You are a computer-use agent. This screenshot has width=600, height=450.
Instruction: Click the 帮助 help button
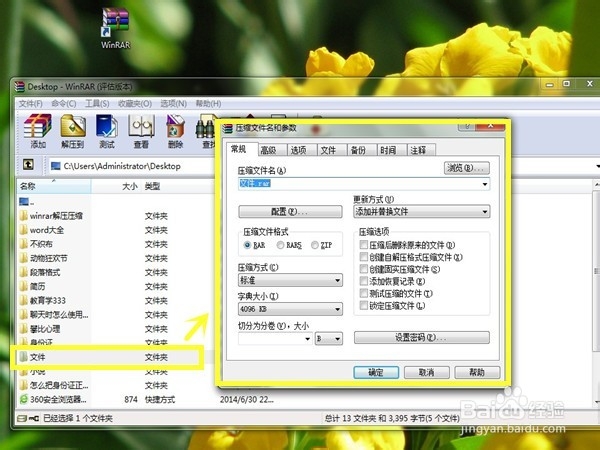477,372
